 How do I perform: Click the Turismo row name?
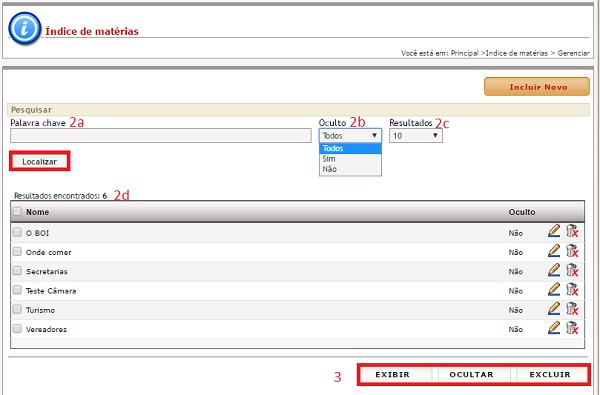pos(40,310)
